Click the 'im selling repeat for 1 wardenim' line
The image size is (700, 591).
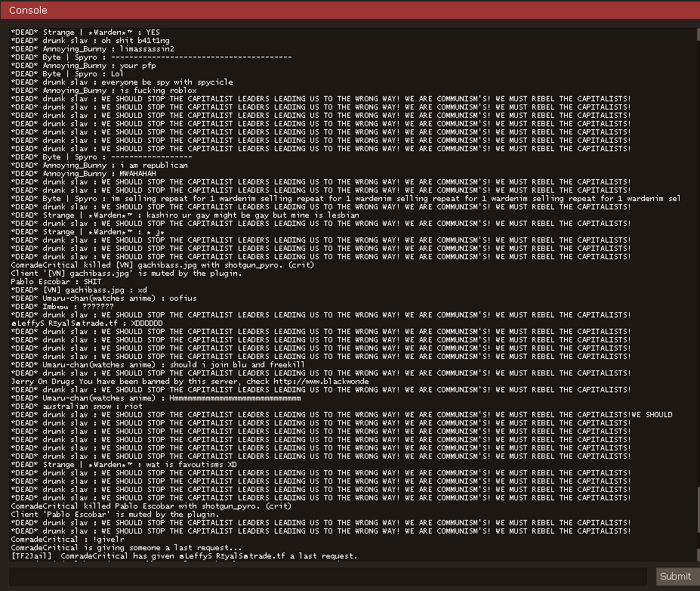click(x=346, y=199)
